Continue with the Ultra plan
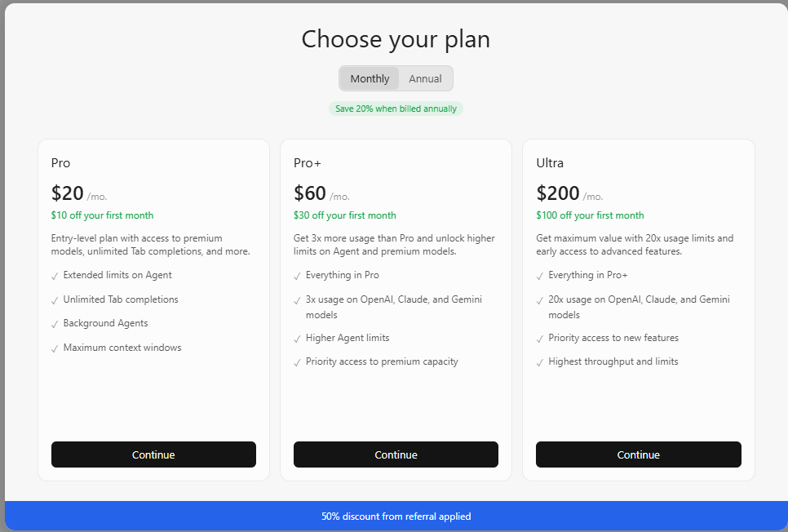788x532 pixels. click(638, 454)
